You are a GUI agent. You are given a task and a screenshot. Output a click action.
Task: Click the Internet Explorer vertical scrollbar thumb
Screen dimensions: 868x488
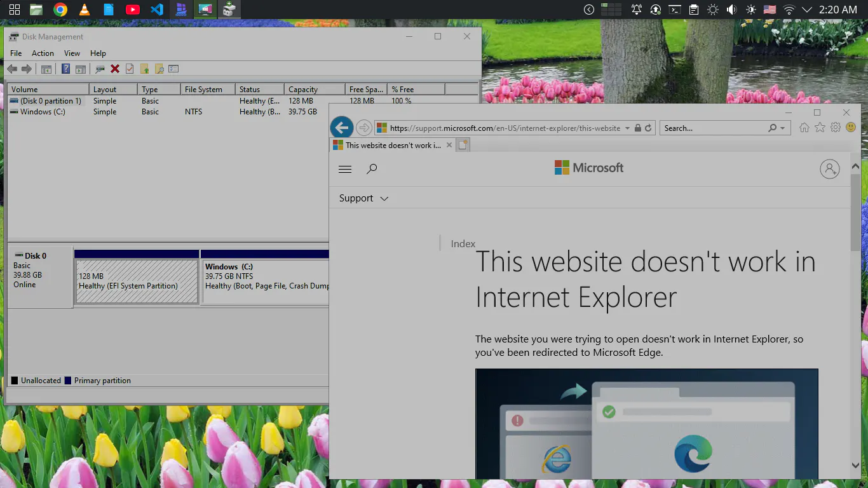tap(855, 212)
